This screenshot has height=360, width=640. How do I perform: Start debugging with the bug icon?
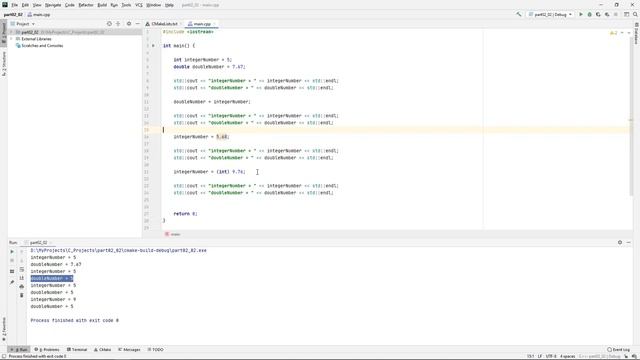(589, 14)
